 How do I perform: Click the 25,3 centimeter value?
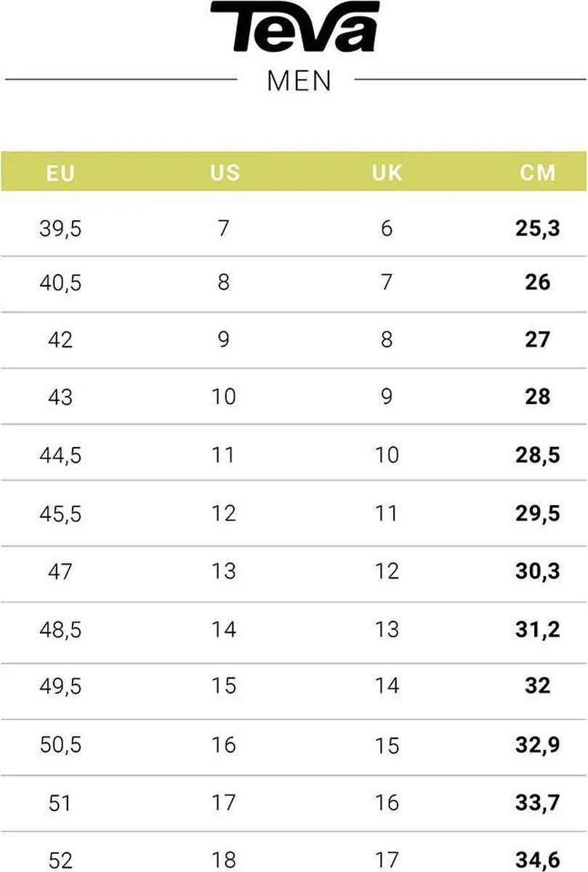click(x=538, y=229)
